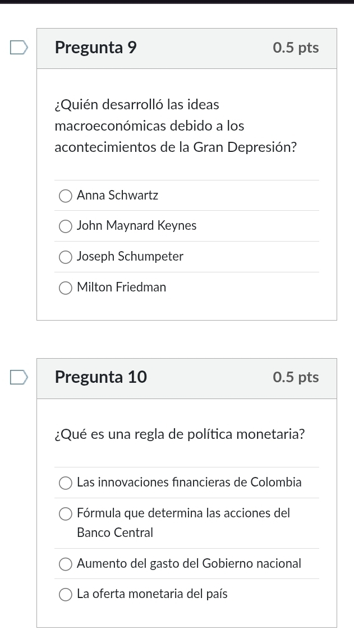Choose the John Maynard Keynes radio button

pyautogui.click(x=66, y=226)
